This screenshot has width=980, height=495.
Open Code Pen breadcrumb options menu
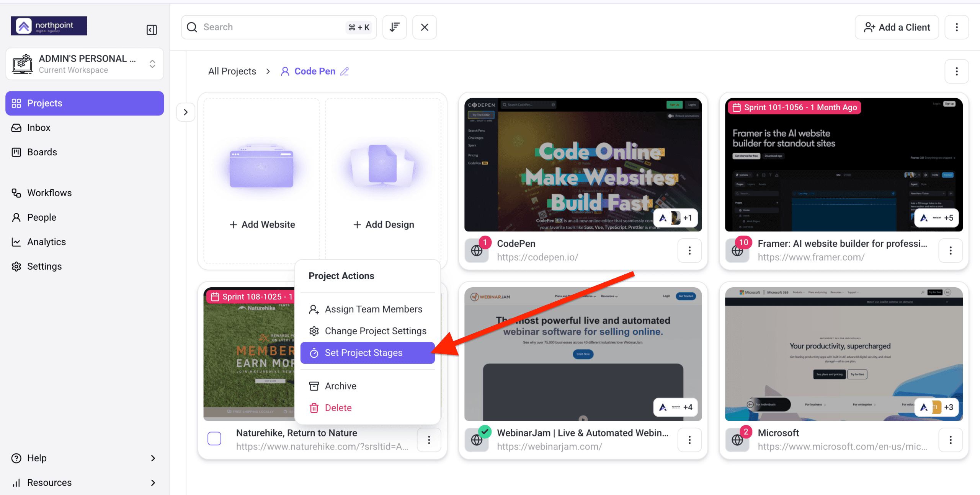(x=957, y=71)
